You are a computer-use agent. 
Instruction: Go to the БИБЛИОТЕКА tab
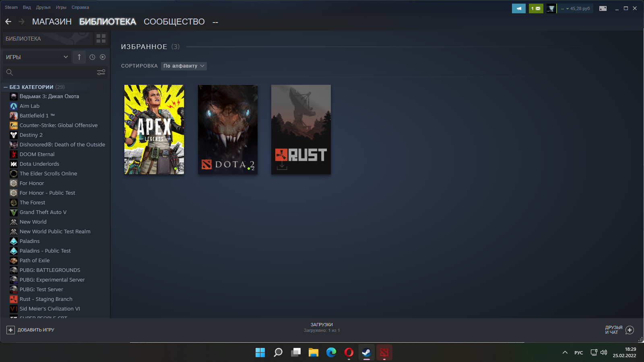[x=107, y=22]
